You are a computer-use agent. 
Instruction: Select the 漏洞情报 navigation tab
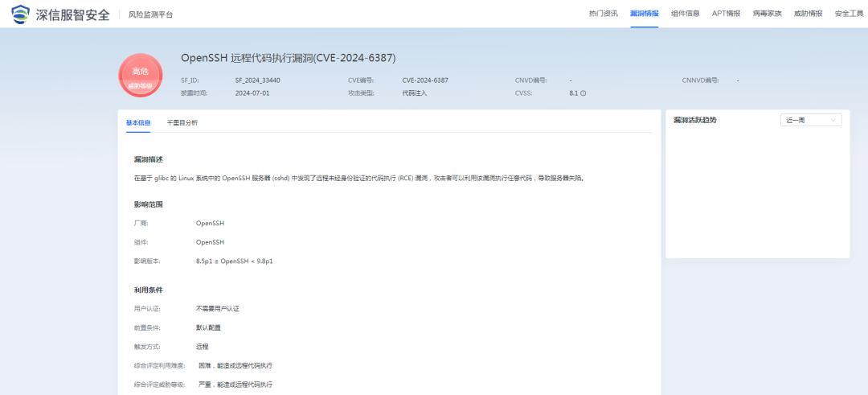click(x=644, y=14)
